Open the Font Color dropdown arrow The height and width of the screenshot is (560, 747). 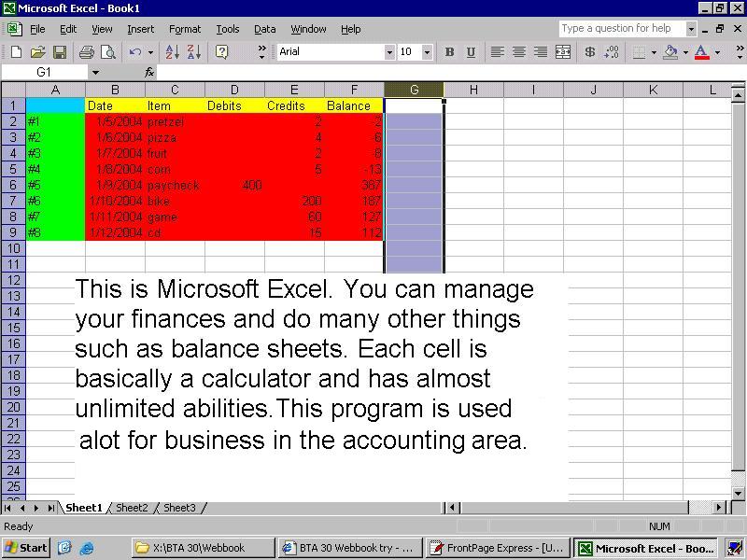tap(717, 52)
